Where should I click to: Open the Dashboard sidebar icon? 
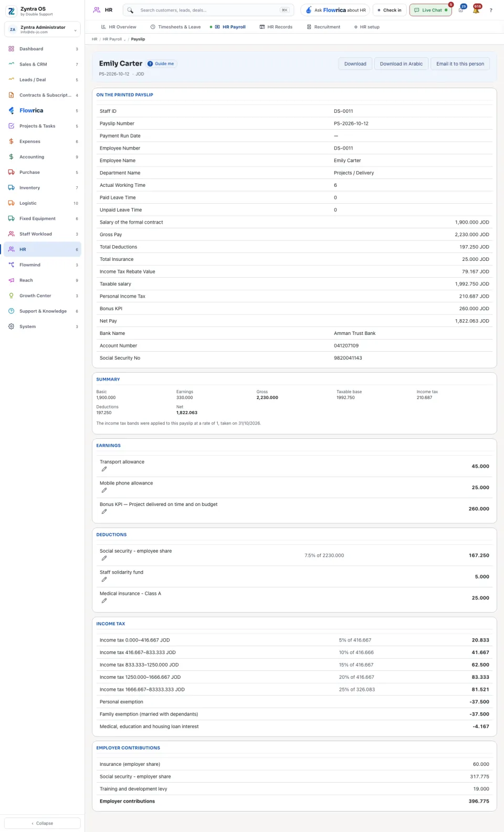tap(11, 49)
